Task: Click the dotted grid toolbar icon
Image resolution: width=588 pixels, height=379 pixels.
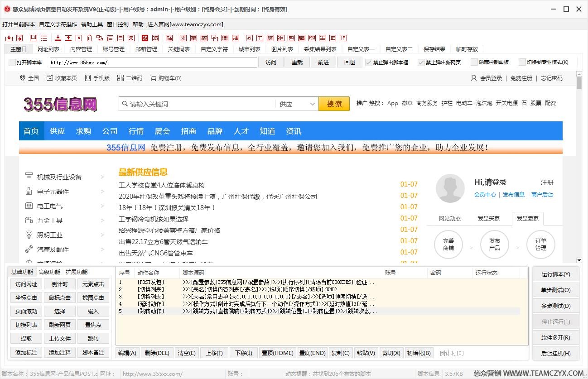Action: click(225, 38)
